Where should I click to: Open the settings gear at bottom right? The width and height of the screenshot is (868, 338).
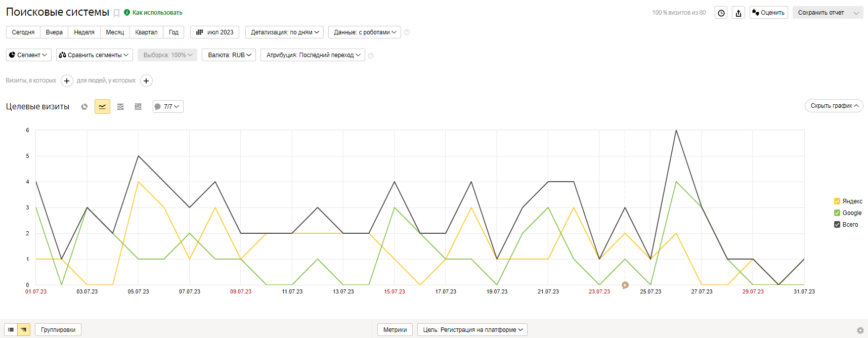click(x=860, y=330)
